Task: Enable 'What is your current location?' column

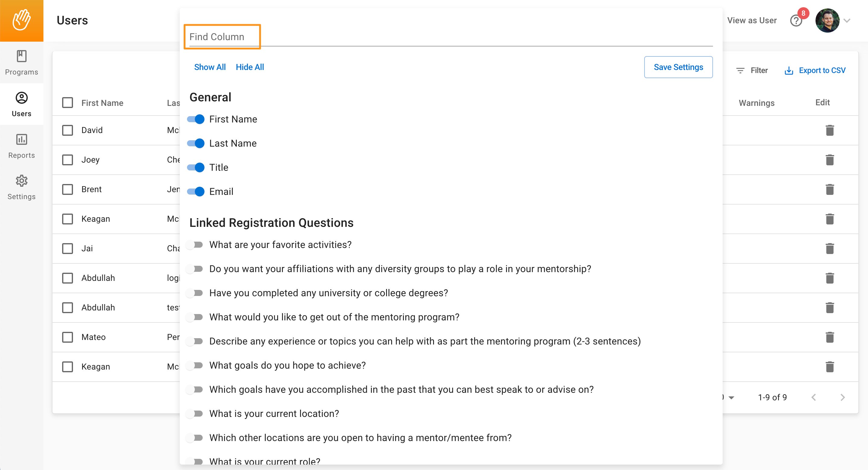Action: tap(195, 413)
